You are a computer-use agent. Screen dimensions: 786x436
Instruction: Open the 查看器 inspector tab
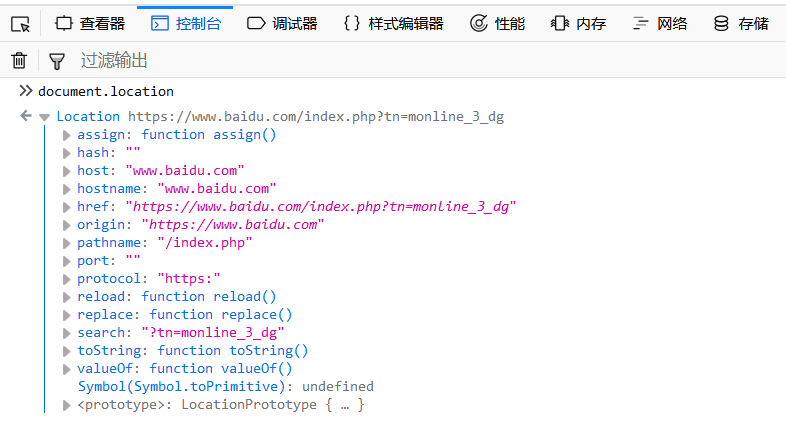(90, 24)
